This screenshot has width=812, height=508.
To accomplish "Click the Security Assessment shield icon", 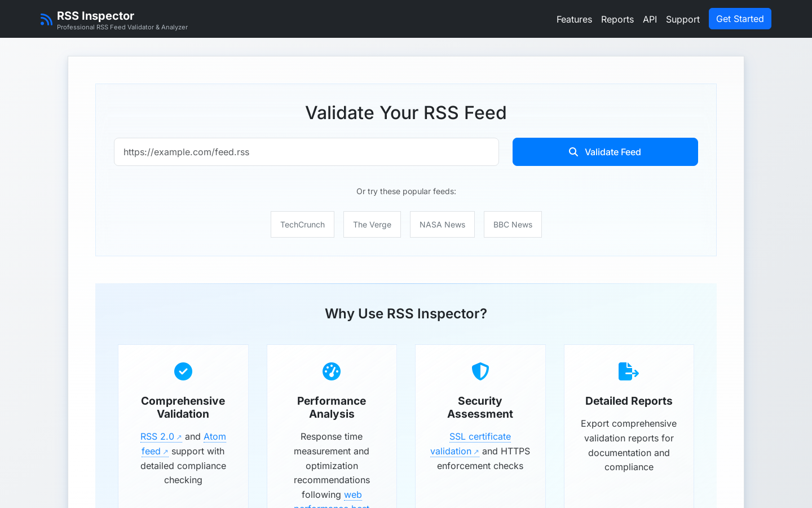I will coord(480,371).
